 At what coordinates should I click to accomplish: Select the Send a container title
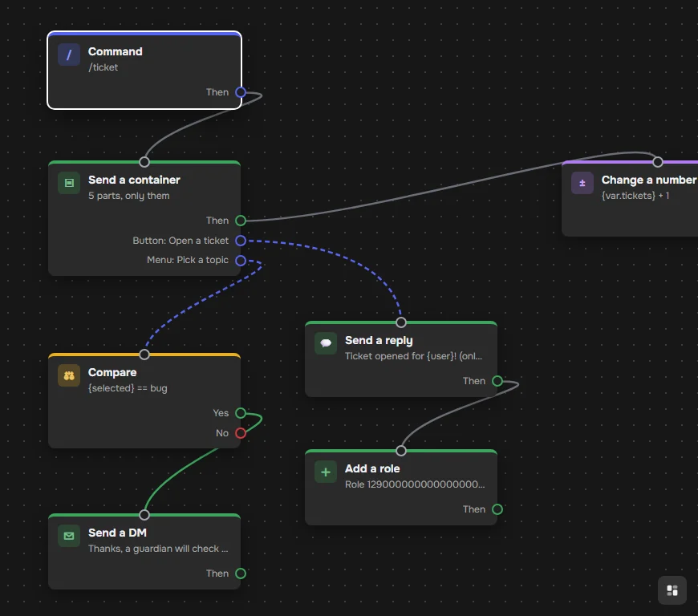click(134, 180)
